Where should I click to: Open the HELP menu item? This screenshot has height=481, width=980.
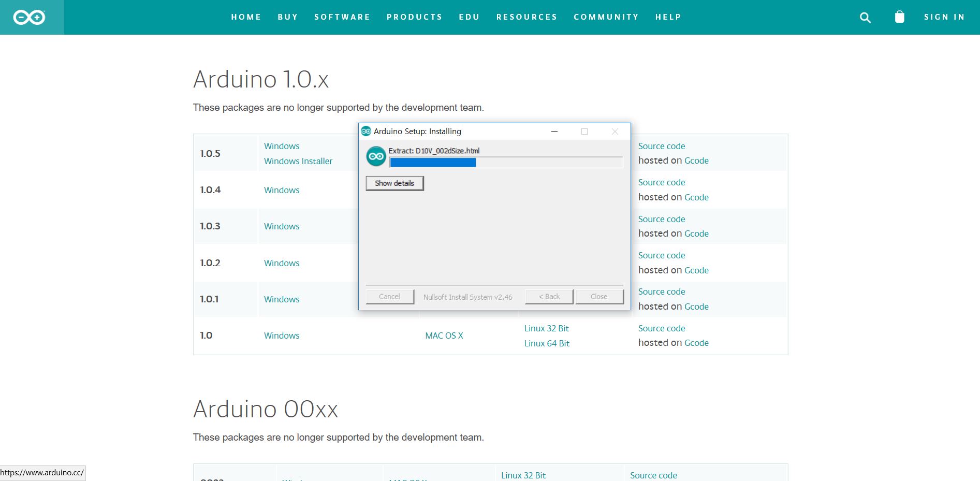coord(668,17)
